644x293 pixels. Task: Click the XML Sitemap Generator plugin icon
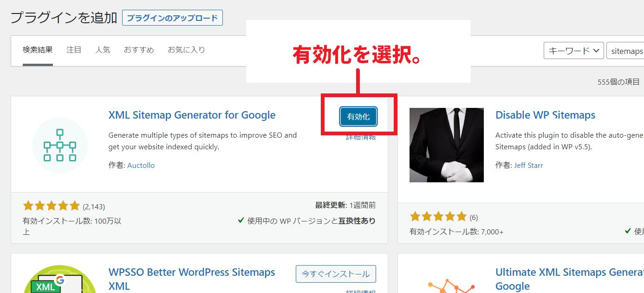click(60, 145)
